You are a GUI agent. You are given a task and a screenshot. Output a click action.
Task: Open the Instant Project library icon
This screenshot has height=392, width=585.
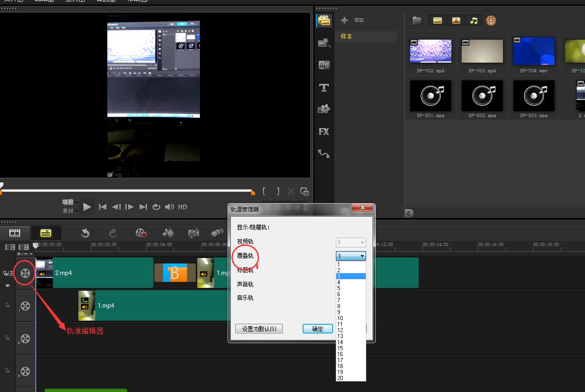tap(324, 43)
